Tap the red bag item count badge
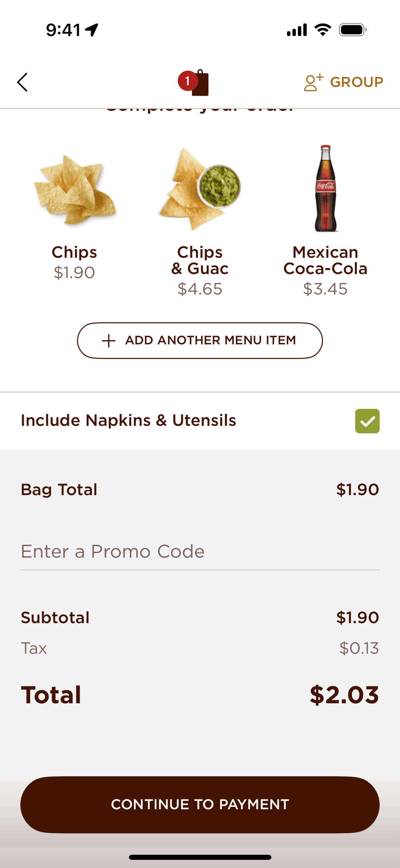 pyautogui.click(x=187, y=81)
